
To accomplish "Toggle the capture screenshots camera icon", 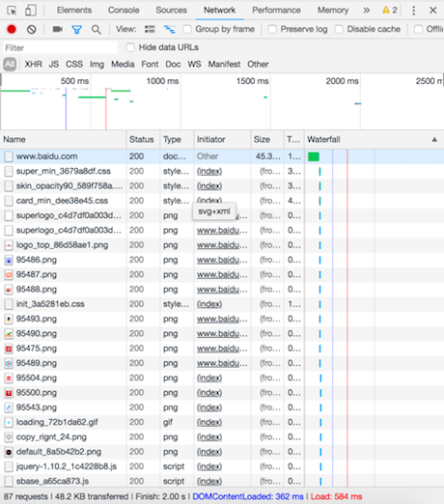I will click(x=58, y=29).
